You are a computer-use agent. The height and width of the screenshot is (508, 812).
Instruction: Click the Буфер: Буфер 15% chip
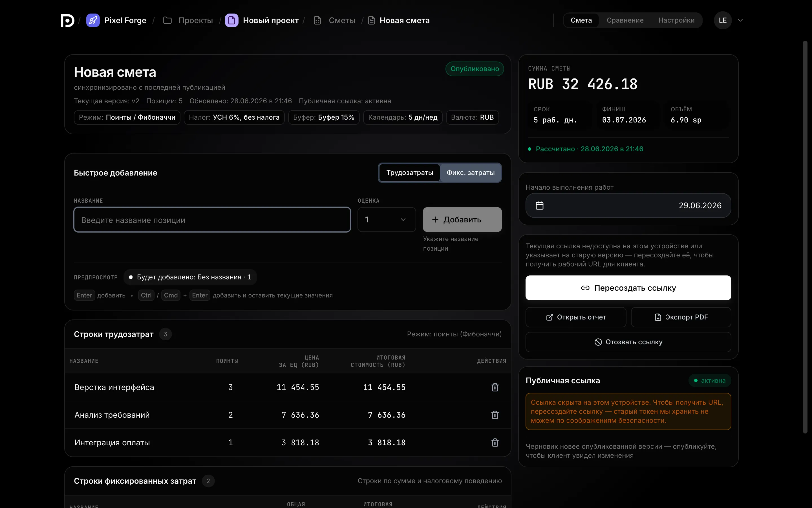click(324, 118)
